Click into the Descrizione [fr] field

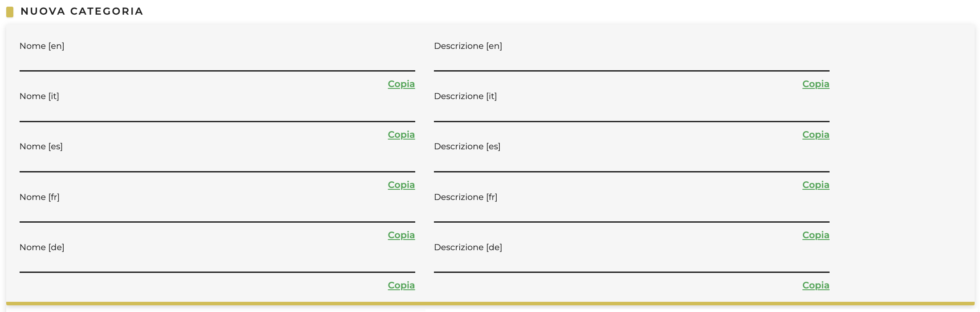coord(632,213)
